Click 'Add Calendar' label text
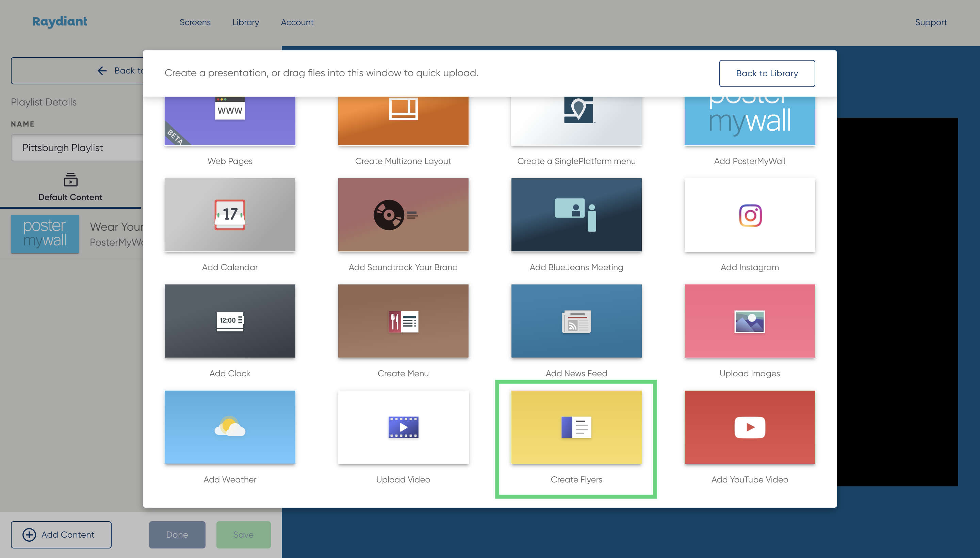Viewport: 980px width, 558px height. point(230,267)
